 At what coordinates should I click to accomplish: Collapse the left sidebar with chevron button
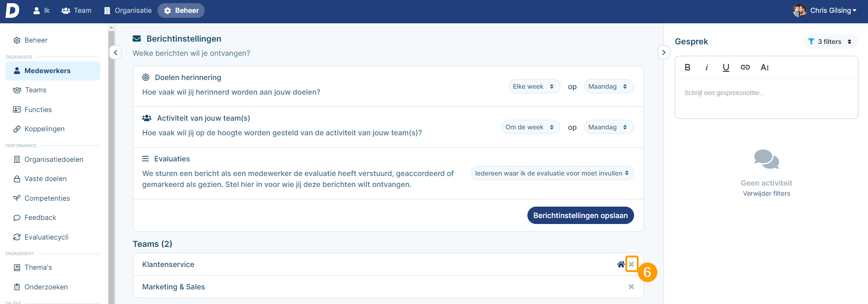(115, 53)
